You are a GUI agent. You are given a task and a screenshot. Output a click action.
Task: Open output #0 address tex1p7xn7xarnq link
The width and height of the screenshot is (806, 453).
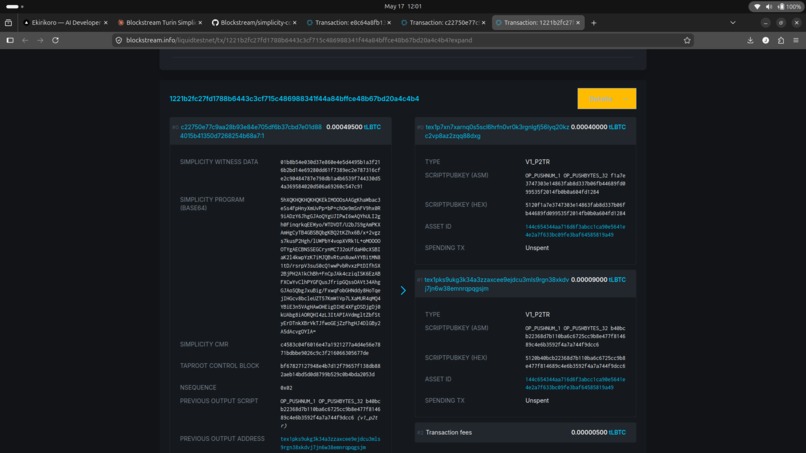click(497, 131)
